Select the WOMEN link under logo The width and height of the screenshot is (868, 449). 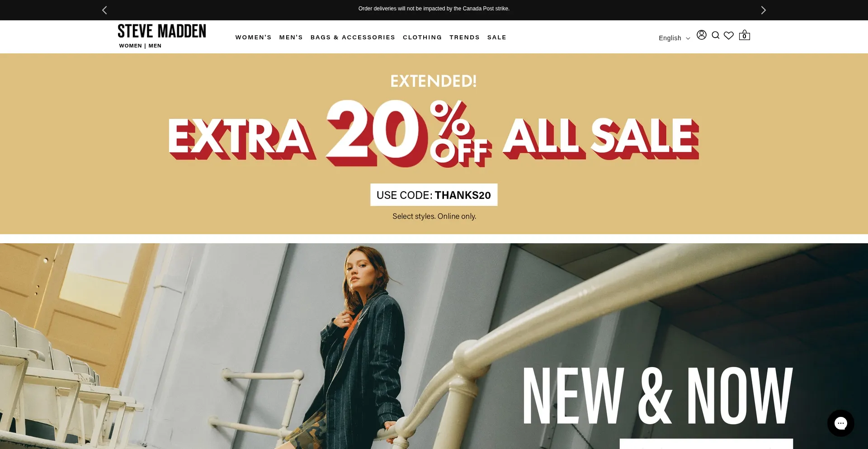[x=130, y=46]
